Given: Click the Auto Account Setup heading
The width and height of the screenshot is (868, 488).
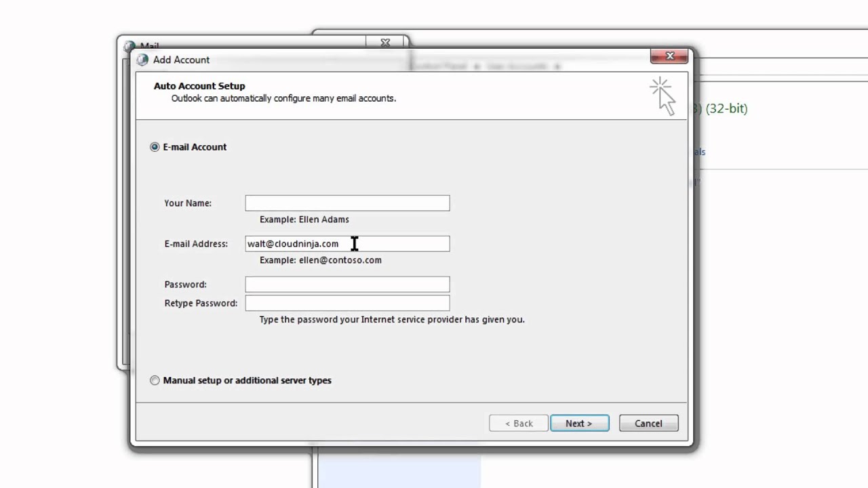Looking at the screenshot, I should click(x=199, y=86).
